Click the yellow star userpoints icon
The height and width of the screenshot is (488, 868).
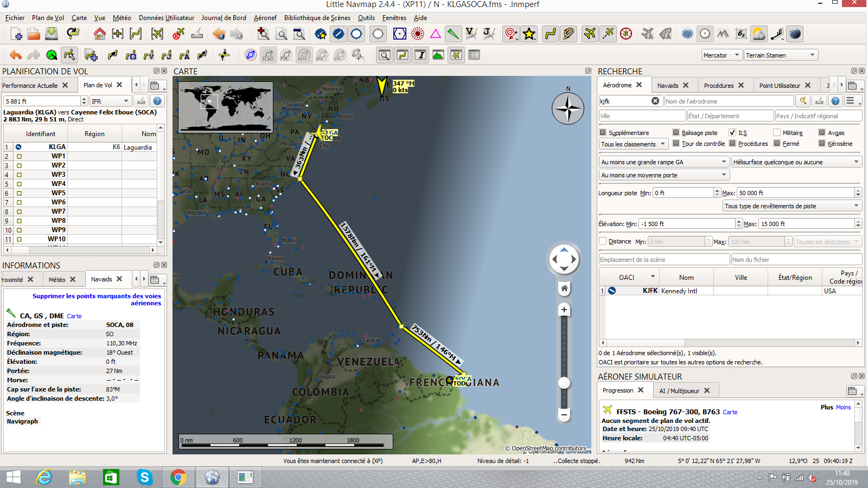(x=529, y=34)
